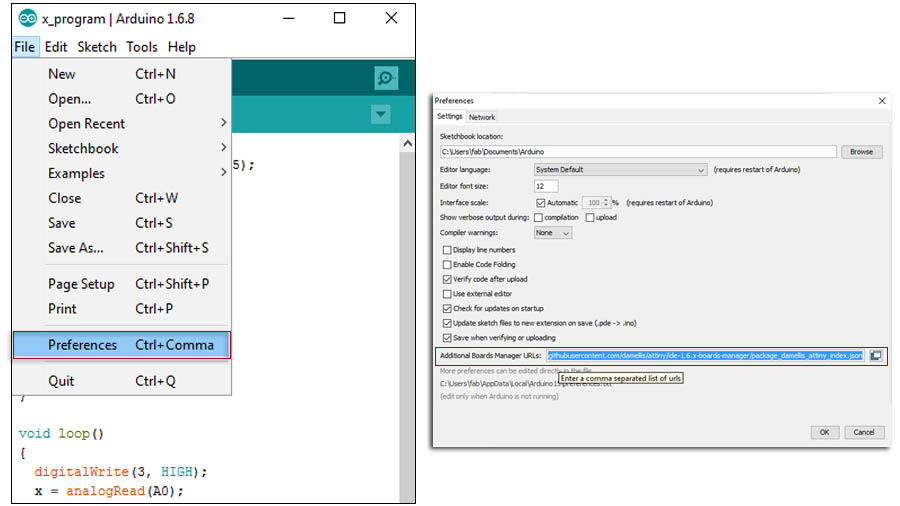Image resolution: width=900 pixels, height=506 pixels.
Task: Toggle Update sketch files to new extension
Action: [447, 323]
